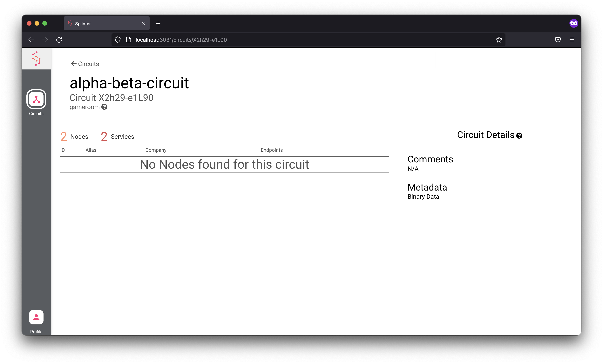Viewport: 603px width, 364px height.
Task: Return to Circuits via back link
Action: point(85,64)
